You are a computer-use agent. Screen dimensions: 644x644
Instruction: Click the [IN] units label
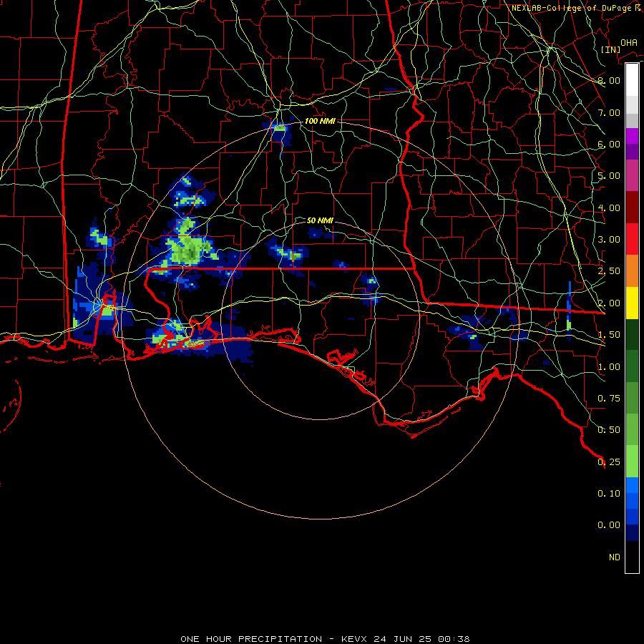point(611,49)
